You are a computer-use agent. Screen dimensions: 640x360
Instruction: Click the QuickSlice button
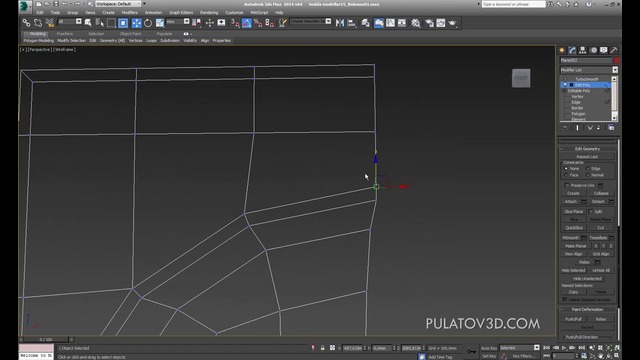pos(574,227)
